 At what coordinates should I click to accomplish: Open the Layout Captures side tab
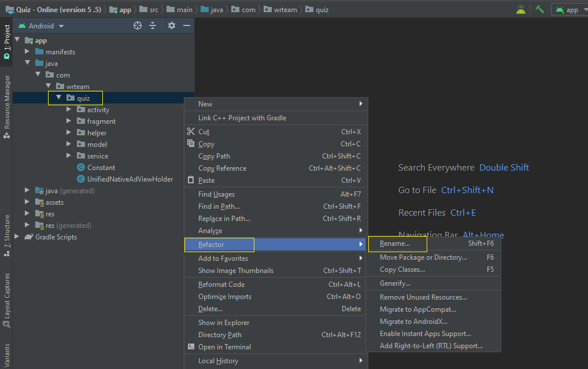point(7,300)
